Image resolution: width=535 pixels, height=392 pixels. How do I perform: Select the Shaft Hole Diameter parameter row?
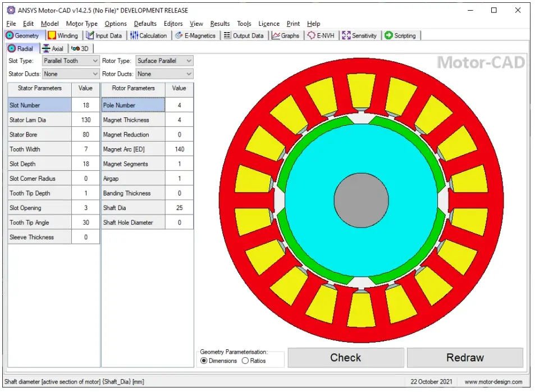[148, 222]
